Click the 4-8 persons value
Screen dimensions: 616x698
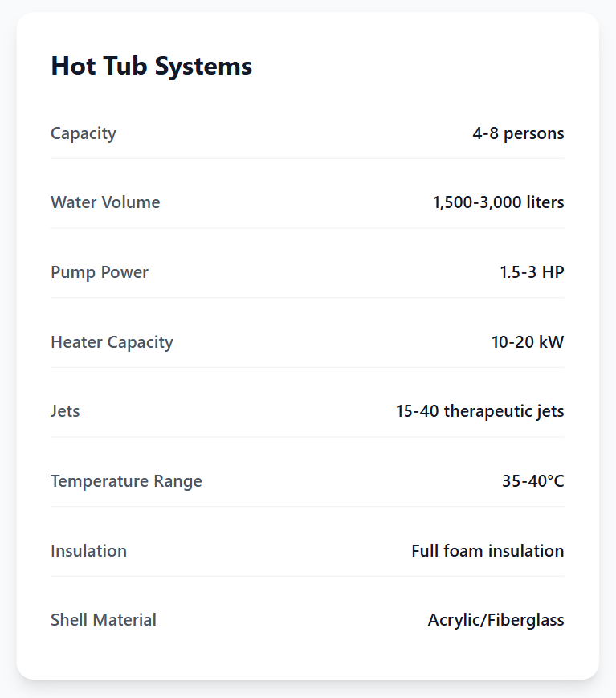518,133
